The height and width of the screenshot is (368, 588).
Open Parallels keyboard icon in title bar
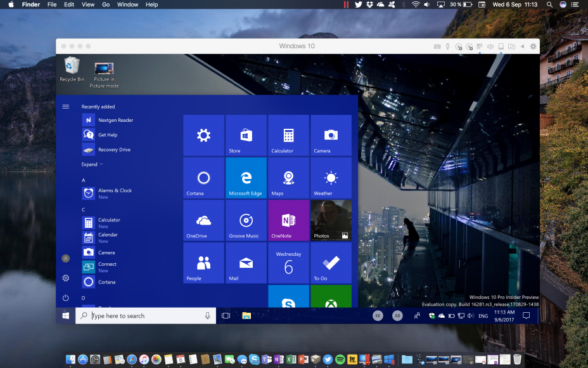click(437, 46)
